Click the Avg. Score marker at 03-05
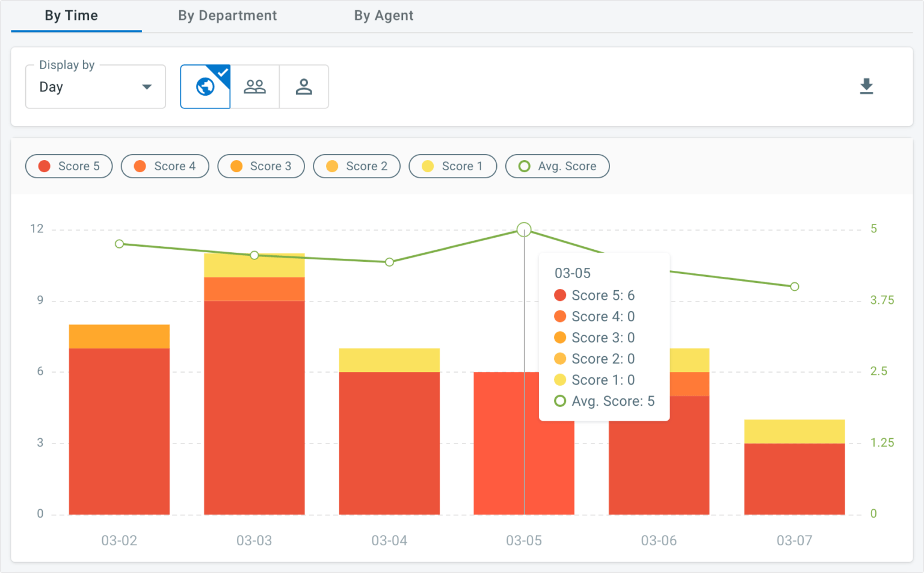The width and height of the screenshot is (924, 573). click(x=524, y=229)
